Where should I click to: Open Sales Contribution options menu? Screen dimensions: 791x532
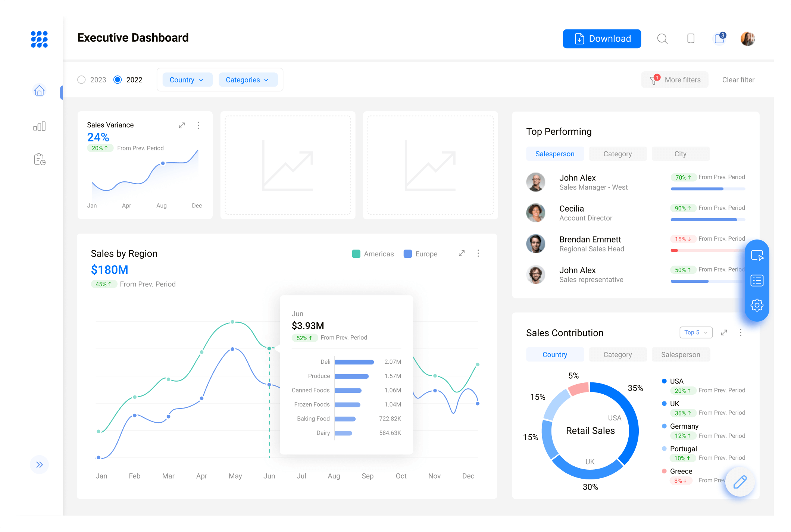(x=741, y=332)
